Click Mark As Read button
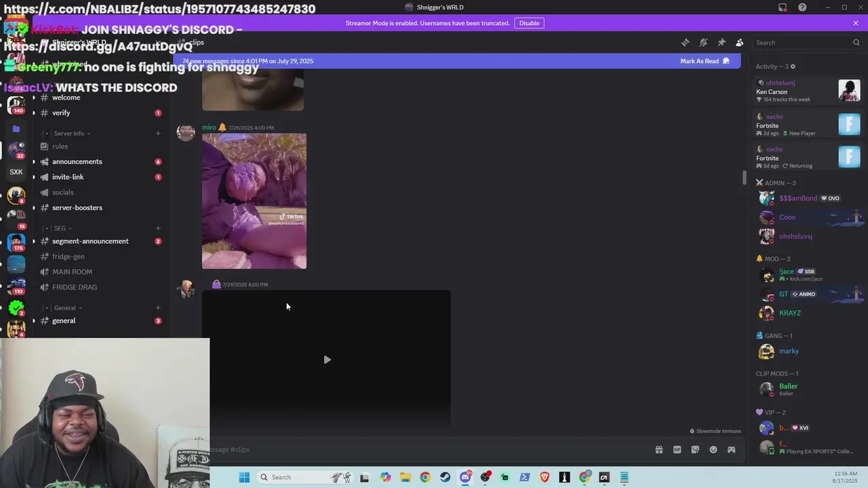Image resolution: width=868 pixels, height=488 pixels. coord(705,61)
